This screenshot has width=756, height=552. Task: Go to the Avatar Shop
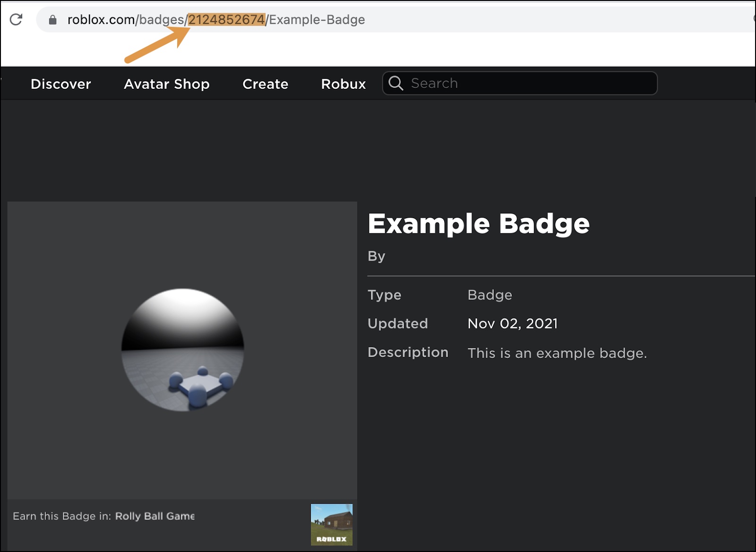[166, 84]
